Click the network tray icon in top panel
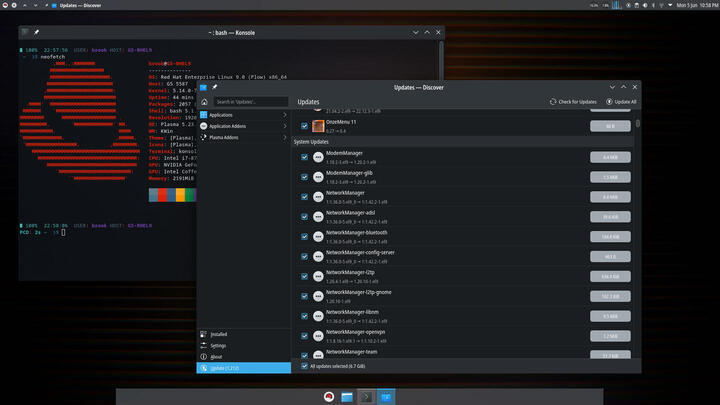The width and height of the screenshot is (720, 405). (x=661, y=6)
